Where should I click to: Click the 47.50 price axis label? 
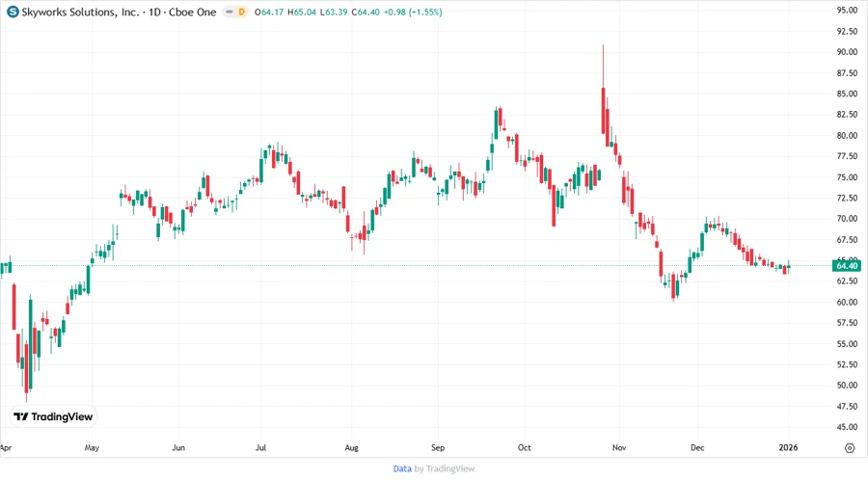(x=847, y=407)
